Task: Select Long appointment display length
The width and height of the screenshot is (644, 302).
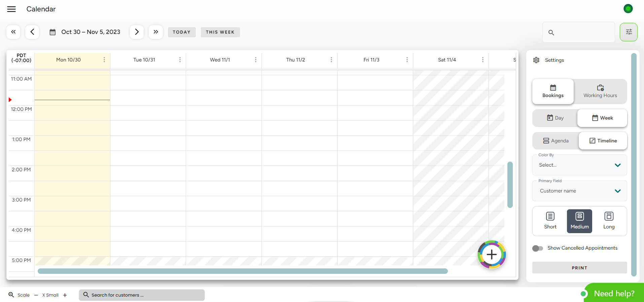Action: [x=609, y=221]
